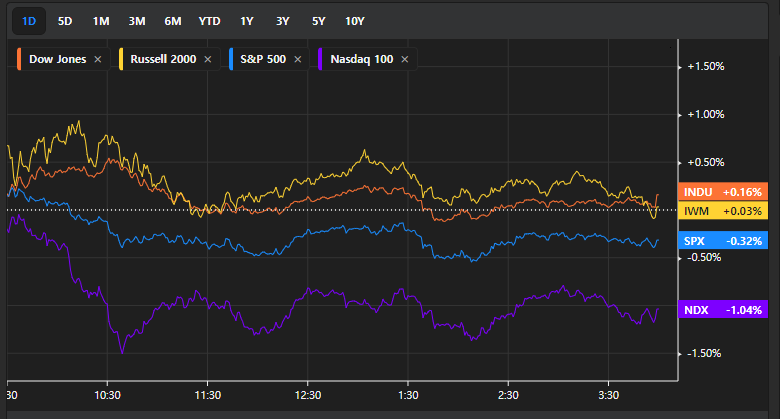Open the 5Y time range
This screenshot has width=780, height=419.
point(318,21)
